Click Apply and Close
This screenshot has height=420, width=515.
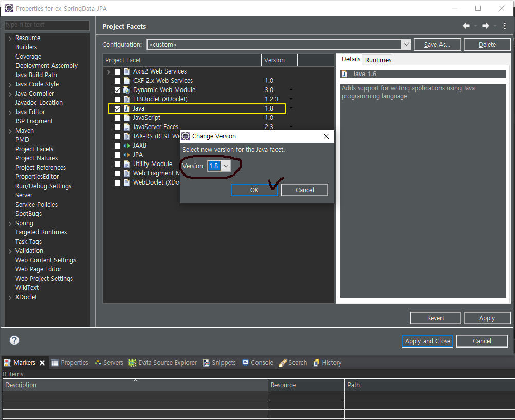[428, 341]
